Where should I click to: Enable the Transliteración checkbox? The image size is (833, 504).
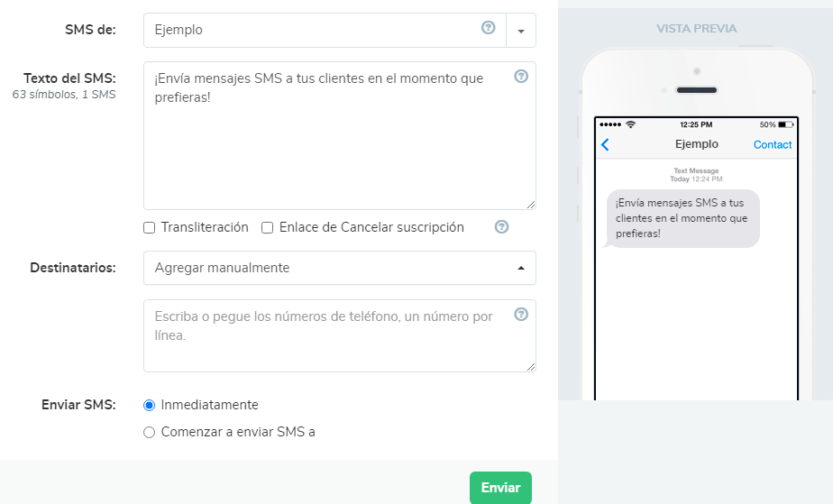150,228
